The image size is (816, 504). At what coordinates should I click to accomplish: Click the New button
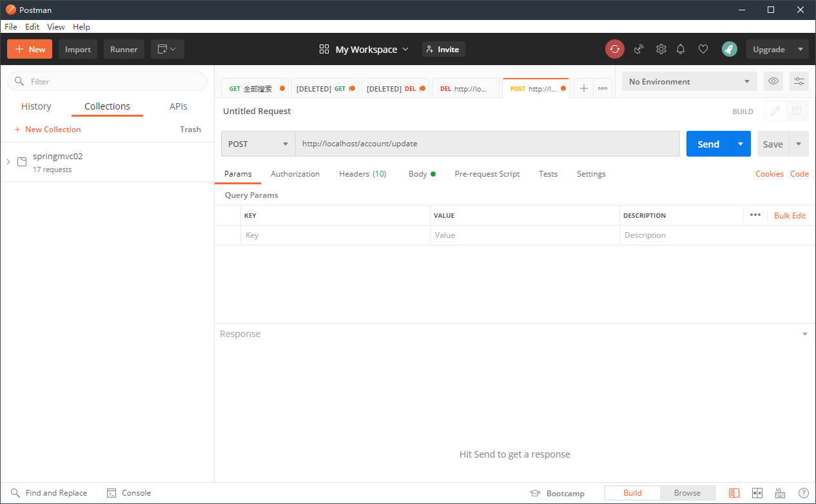pyautogui.click(x=30, y=49)
